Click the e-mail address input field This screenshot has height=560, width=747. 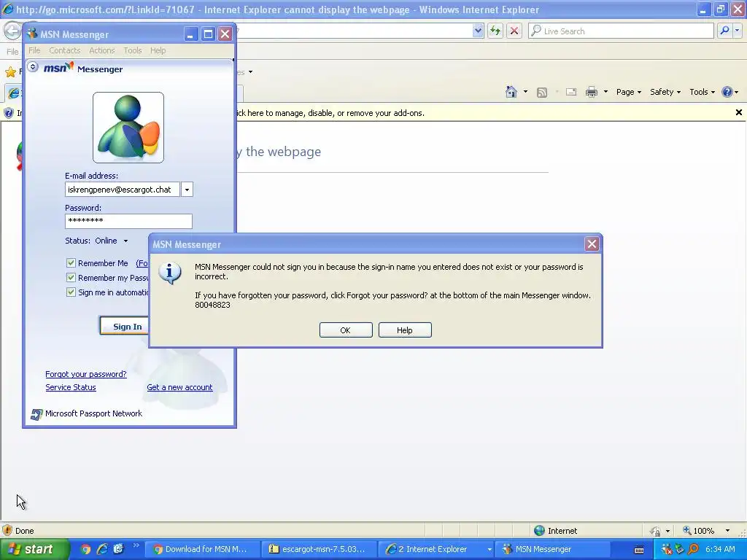123,190
